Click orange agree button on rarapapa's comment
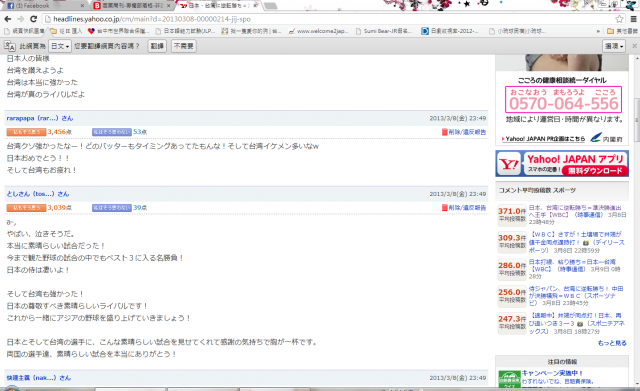Viewport: 640px width, 391px height. click(26, 132)
